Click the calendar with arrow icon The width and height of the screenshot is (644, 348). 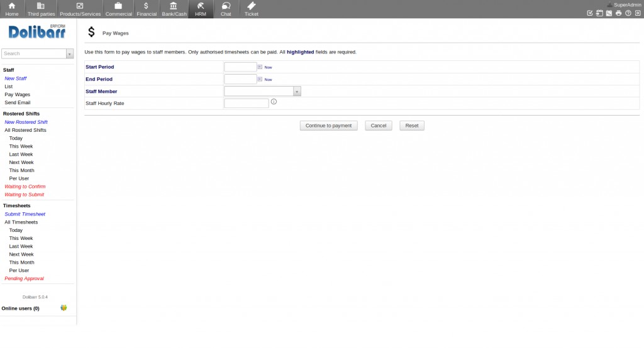(x=599, y=13)
